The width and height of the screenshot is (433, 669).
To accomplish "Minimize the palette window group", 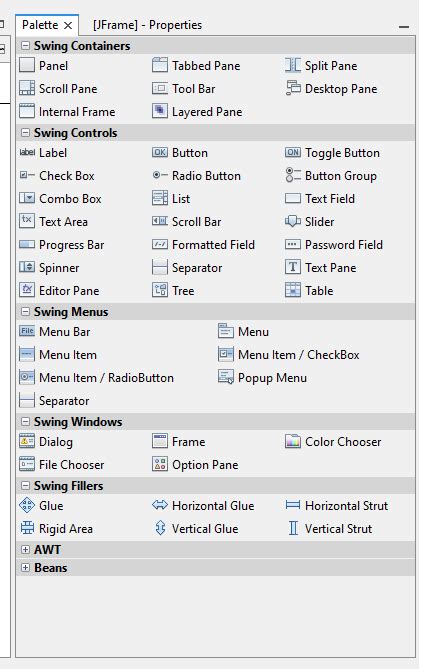I will click(404, 27).
